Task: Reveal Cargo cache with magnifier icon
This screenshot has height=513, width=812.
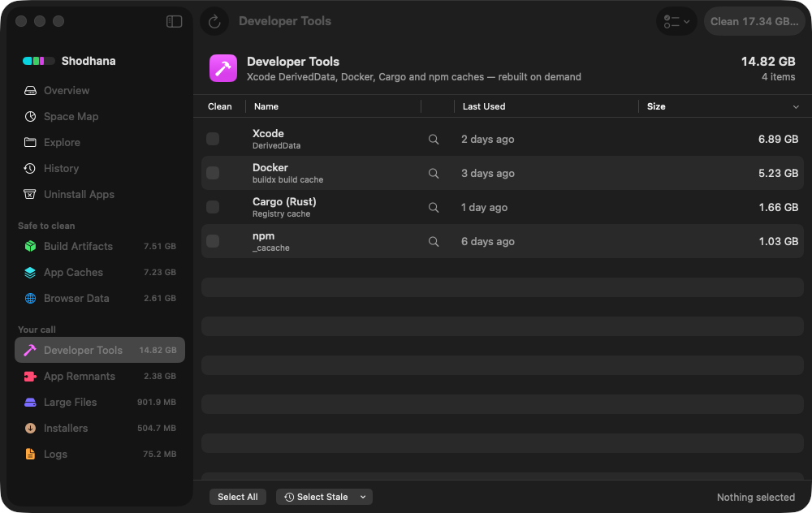Action: [434, 208]
